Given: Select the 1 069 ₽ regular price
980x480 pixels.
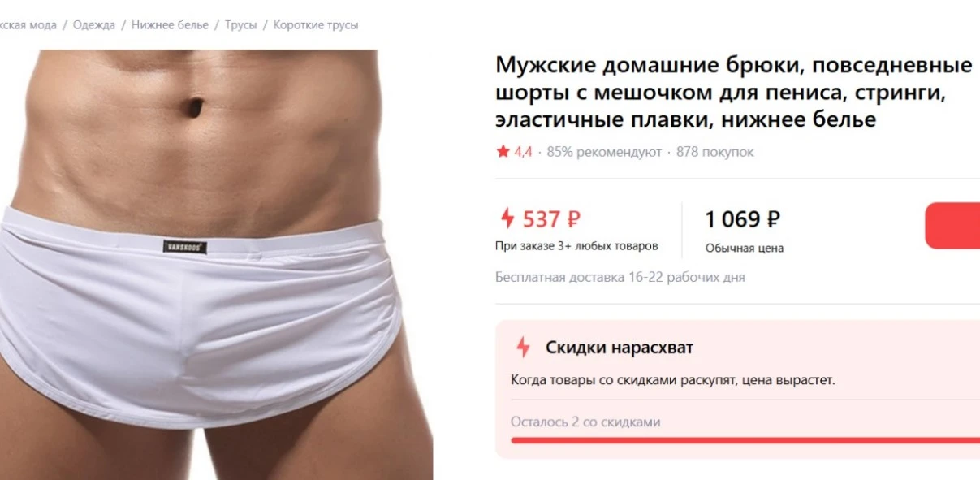Looking at the screenshot, I should point(743,219).
